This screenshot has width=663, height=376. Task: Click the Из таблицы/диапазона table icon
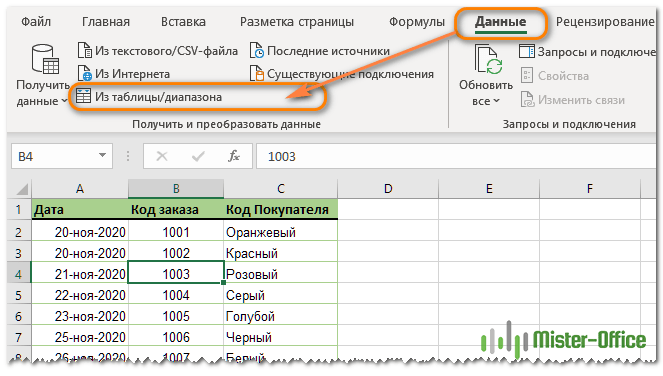coord(83,96)
